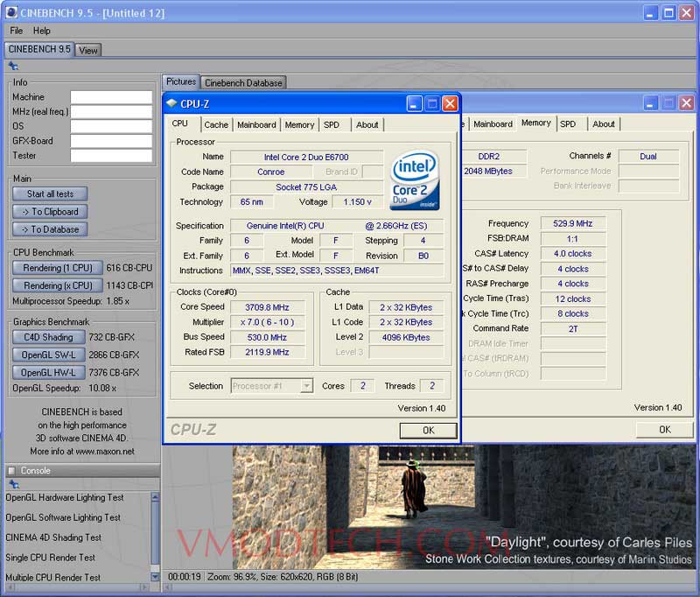Screen dimensions: 700x597
Task: Select Memory tab in rear CPU-Z window
Action: pos(535,123)
